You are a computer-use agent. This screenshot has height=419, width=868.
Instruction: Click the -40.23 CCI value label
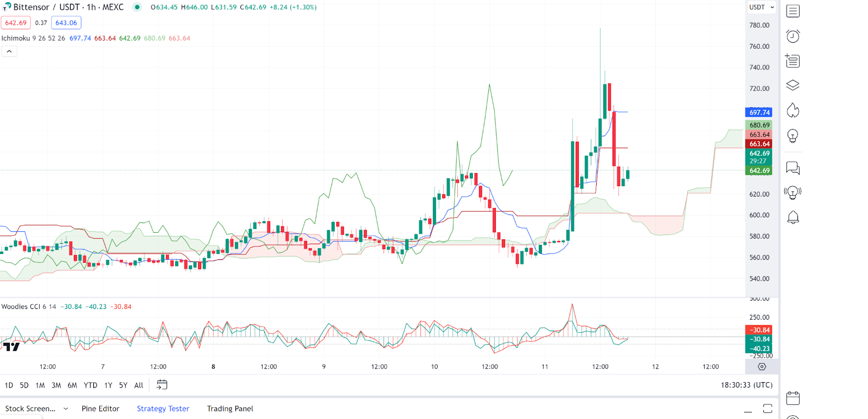pyautogui.click(x=759, y=349)
